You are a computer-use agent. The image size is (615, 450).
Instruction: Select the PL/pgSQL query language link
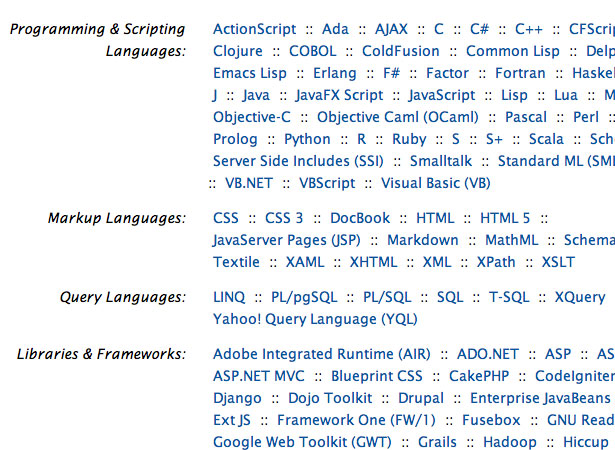pyautogui.click(x=304, y=297)
